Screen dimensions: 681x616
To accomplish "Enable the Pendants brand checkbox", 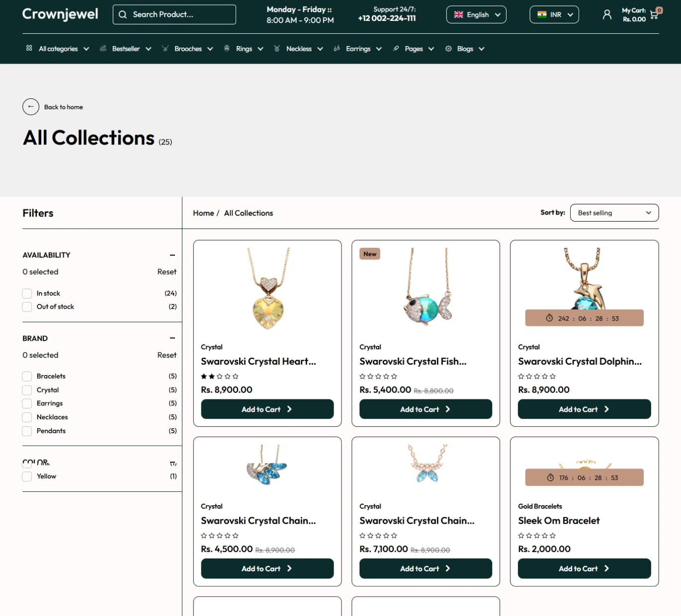I will 27,431.
